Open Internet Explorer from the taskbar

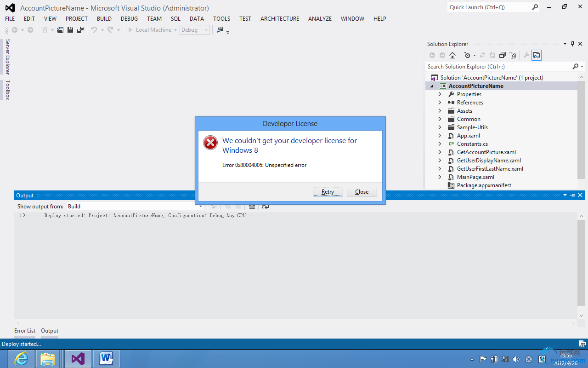(x=21, y=358)
